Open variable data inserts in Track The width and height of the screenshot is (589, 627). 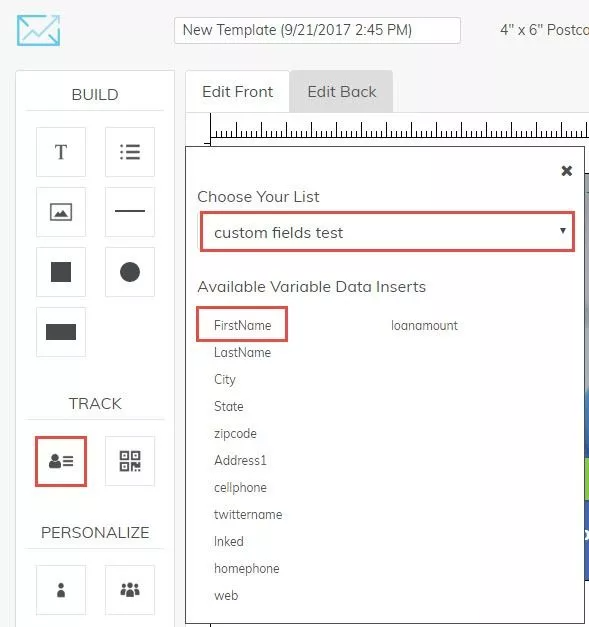click(x=61, y=461)
